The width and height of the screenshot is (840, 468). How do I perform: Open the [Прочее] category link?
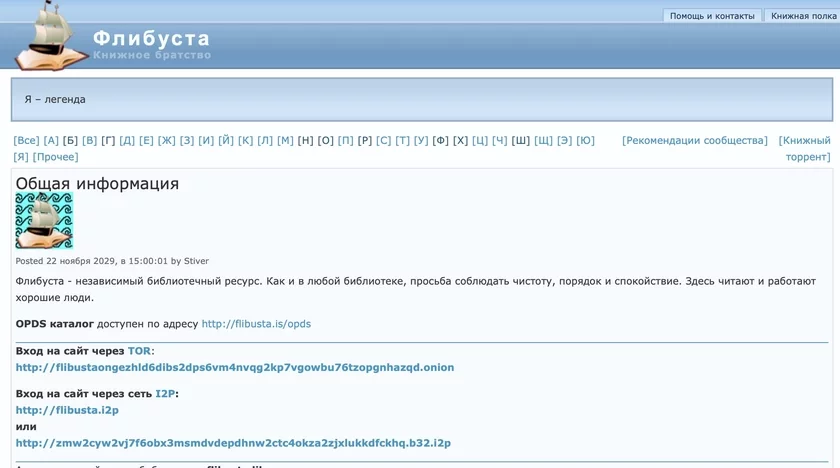click(x=56, y=157)
